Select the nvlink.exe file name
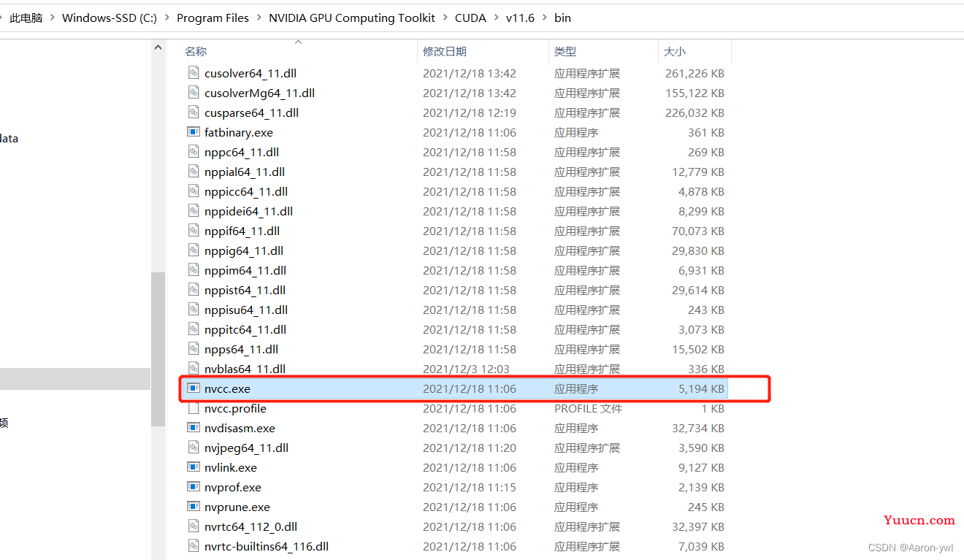Image resolution: width=964 pixels, height=560 pixels. coord(231,467)
